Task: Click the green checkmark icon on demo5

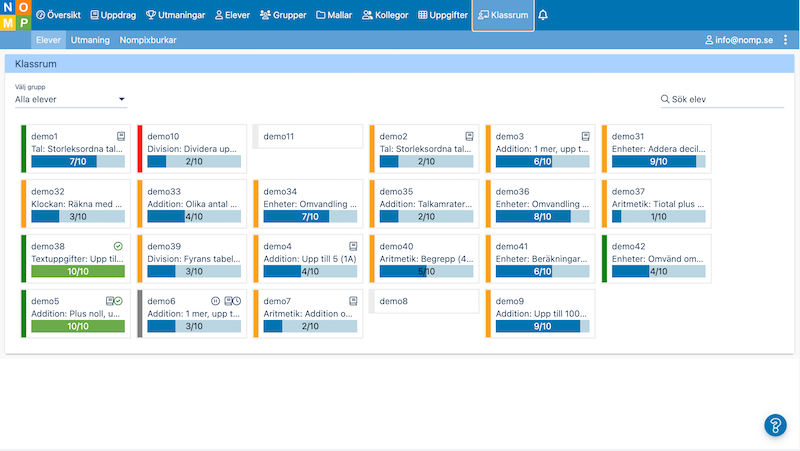Action: pos(119,301)
